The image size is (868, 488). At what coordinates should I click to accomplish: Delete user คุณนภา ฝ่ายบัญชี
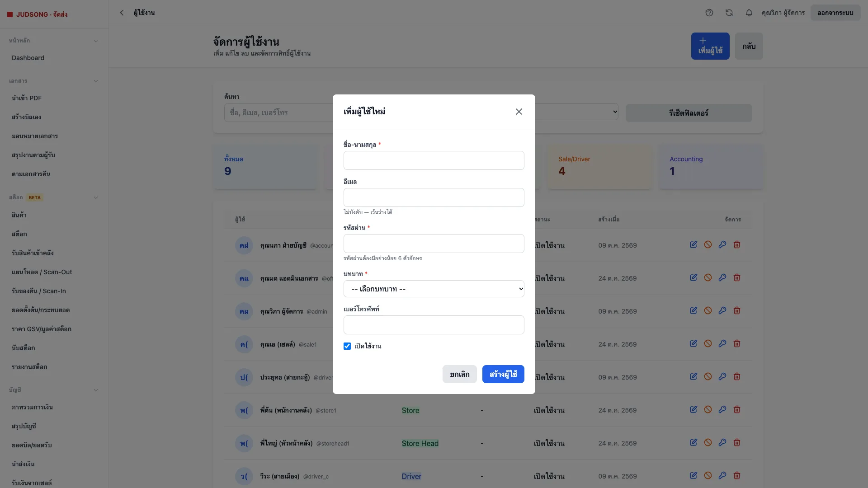coord(736,244)
